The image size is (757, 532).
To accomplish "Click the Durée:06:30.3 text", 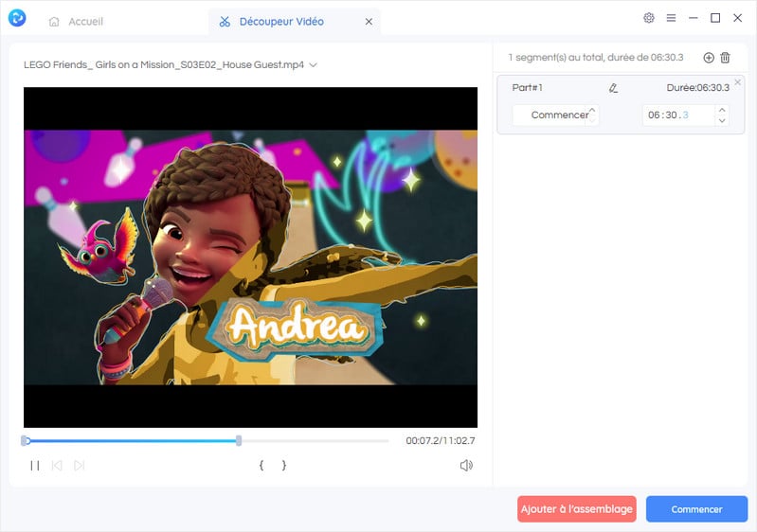I will click(697, 88).
